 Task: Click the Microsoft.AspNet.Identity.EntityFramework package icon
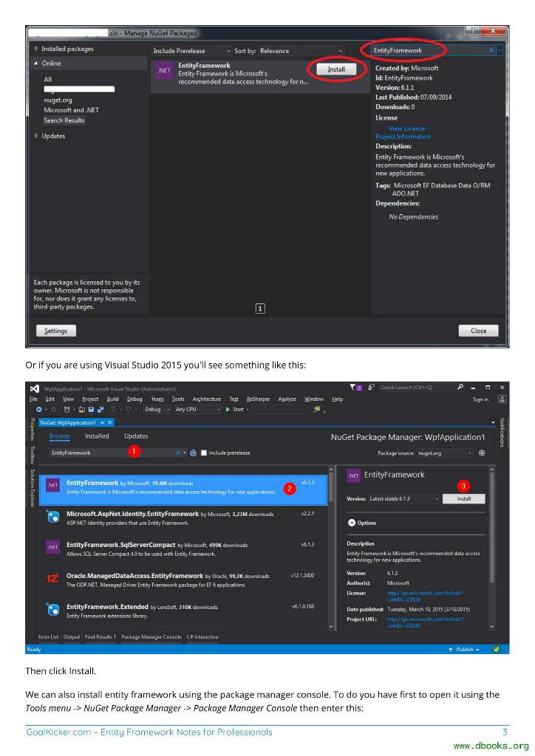point(52,517)
